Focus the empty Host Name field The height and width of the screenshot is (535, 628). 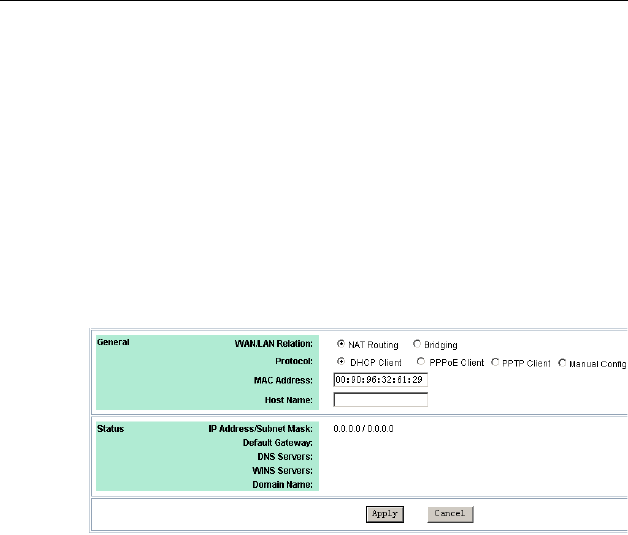(x=380, y=400)
